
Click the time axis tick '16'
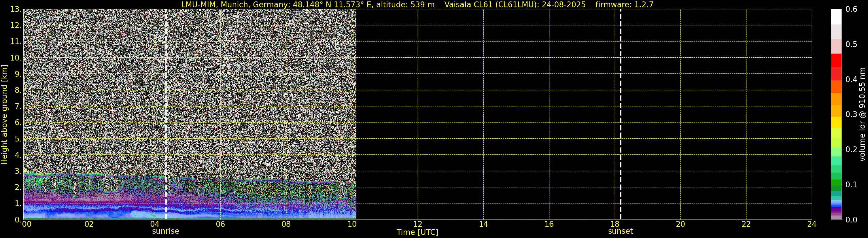[x=549, y=224]
